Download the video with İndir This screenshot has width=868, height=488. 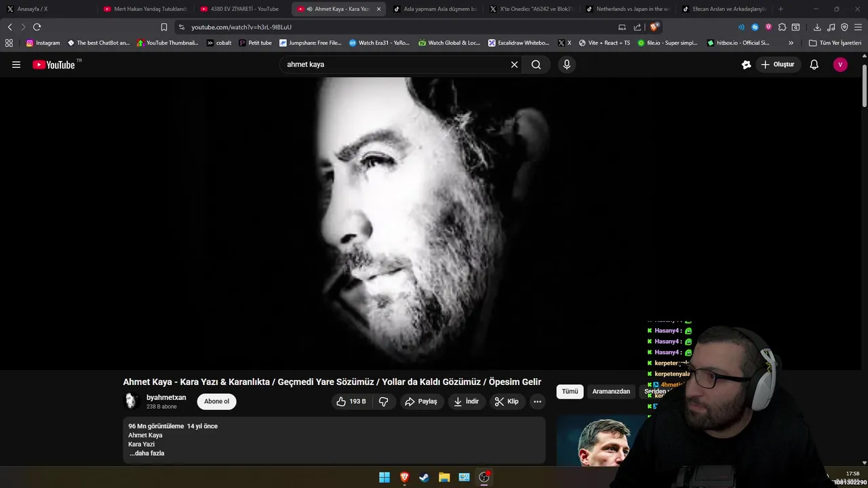tap(467, 401)
